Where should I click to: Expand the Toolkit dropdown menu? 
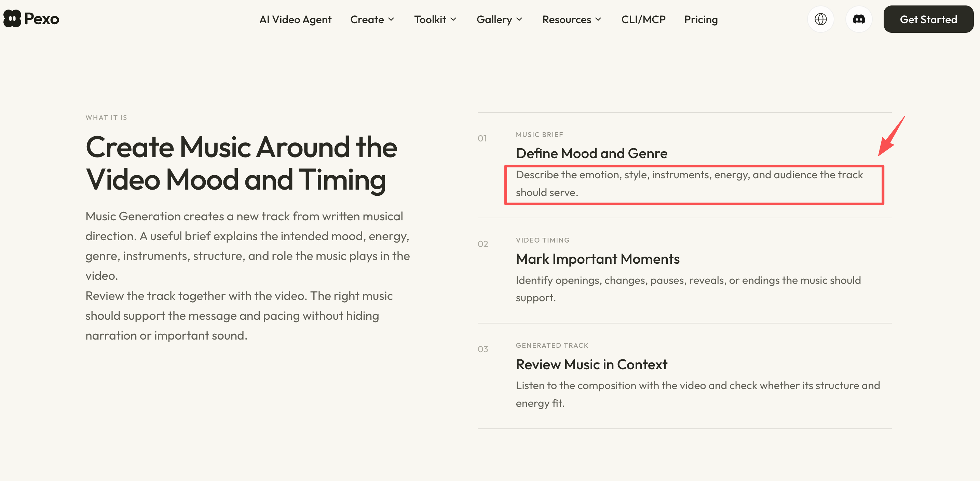coord(435,19)
